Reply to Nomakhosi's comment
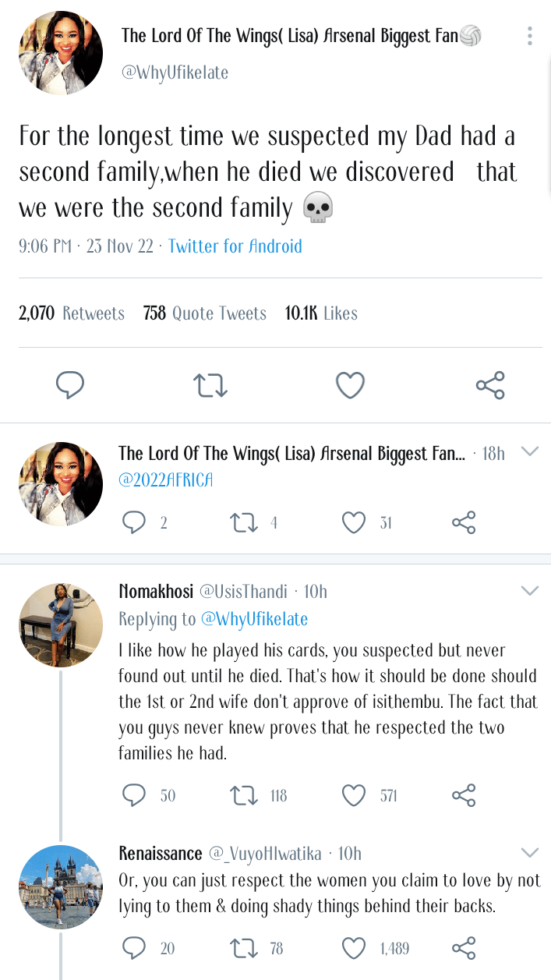 134,795
